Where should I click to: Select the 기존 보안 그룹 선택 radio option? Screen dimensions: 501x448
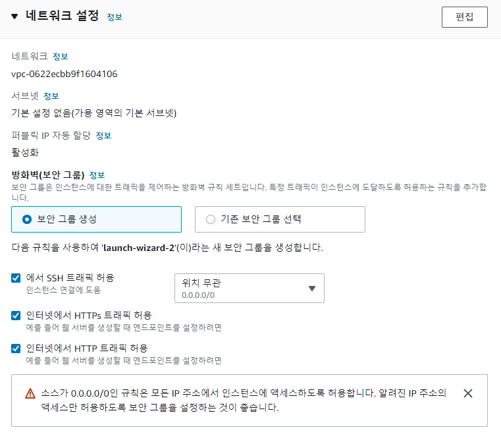pos(211,219)
